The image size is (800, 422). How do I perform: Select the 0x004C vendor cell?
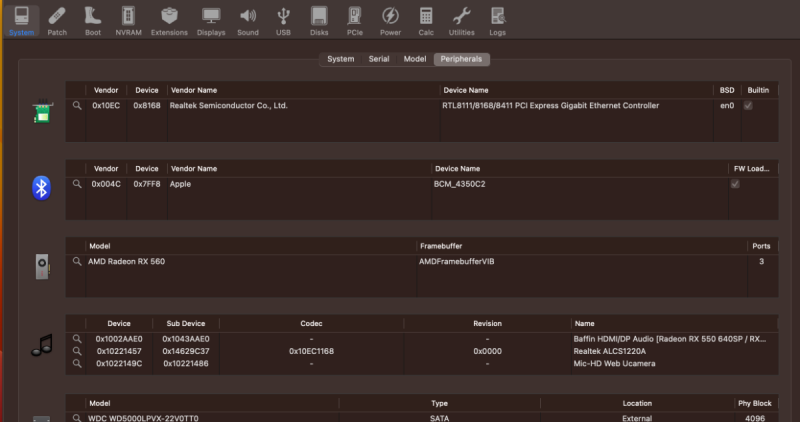pyautogui.click(x=106, y=184)
